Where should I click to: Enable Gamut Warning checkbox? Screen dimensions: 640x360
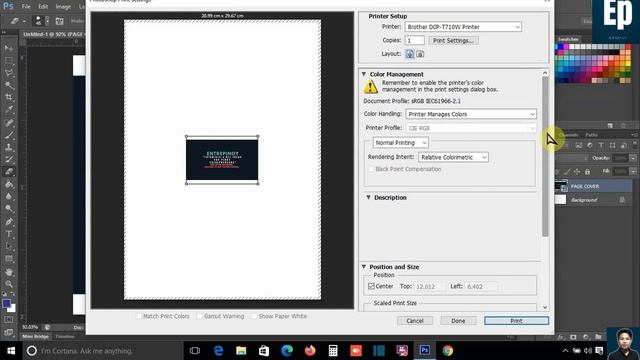click(200, 316)
